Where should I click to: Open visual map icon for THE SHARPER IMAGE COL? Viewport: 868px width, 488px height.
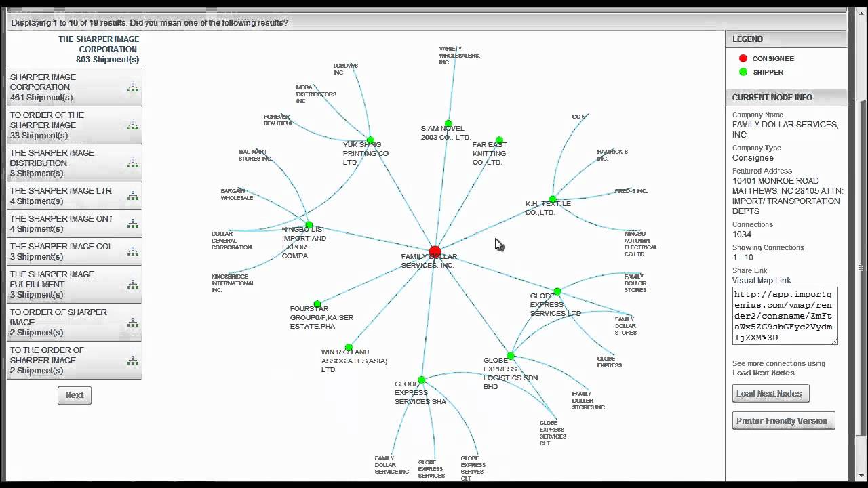pyautogui.click(x=133, y=251)
